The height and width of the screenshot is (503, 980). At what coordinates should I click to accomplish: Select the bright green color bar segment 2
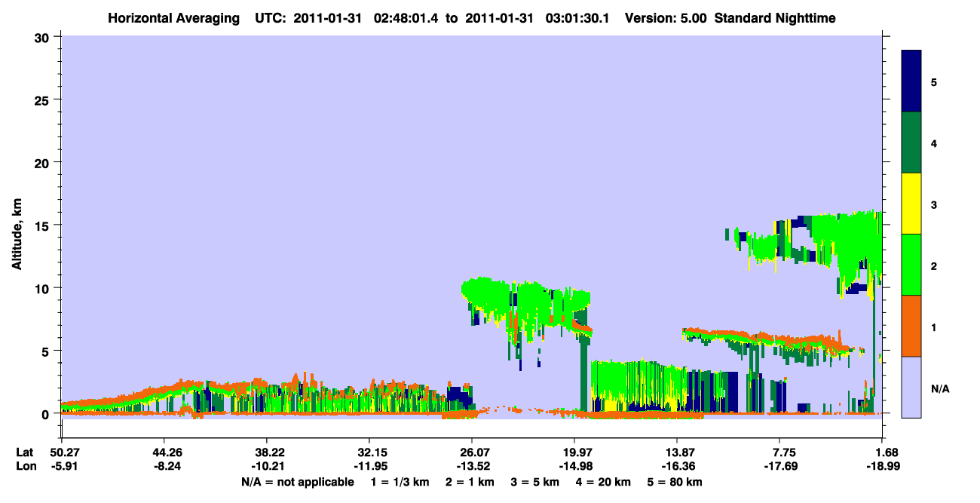click(x=911, y=265)
